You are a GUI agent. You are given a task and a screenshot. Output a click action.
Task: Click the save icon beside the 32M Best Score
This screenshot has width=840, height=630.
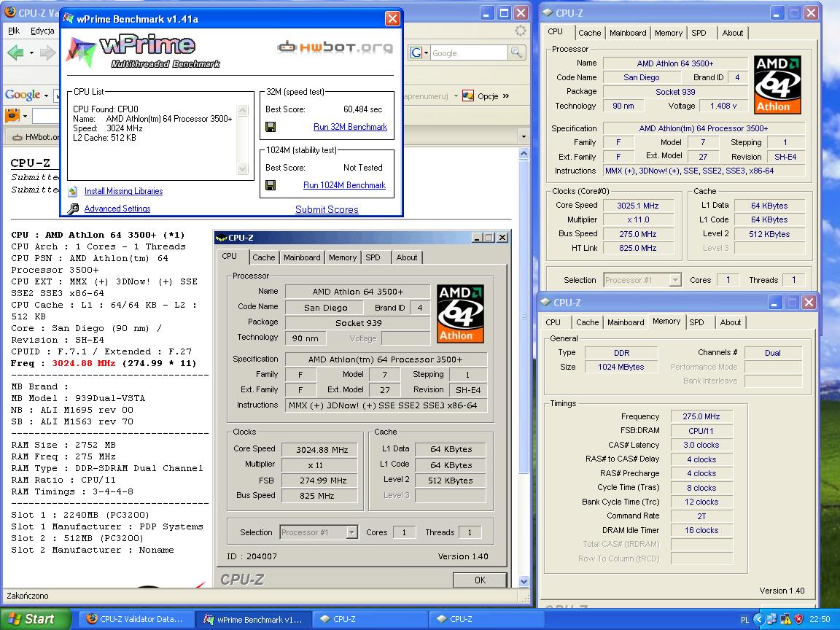pyautogui.click(x=271, y=127)
